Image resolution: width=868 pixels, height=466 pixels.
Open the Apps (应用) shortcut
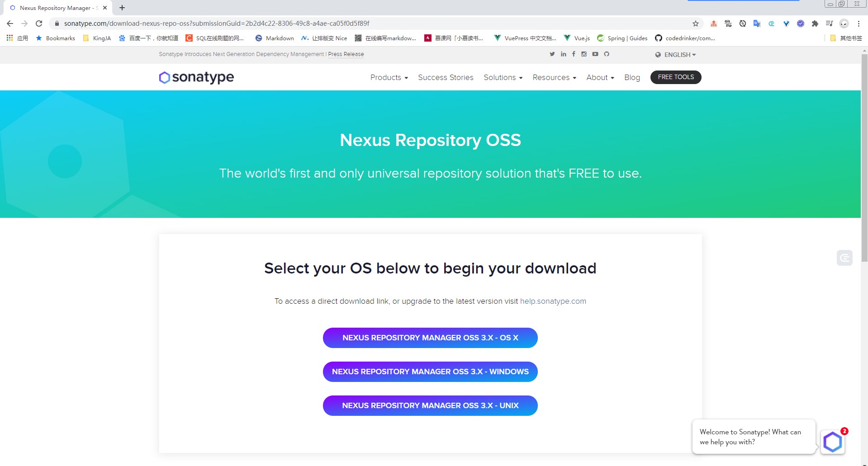(17, 38)
